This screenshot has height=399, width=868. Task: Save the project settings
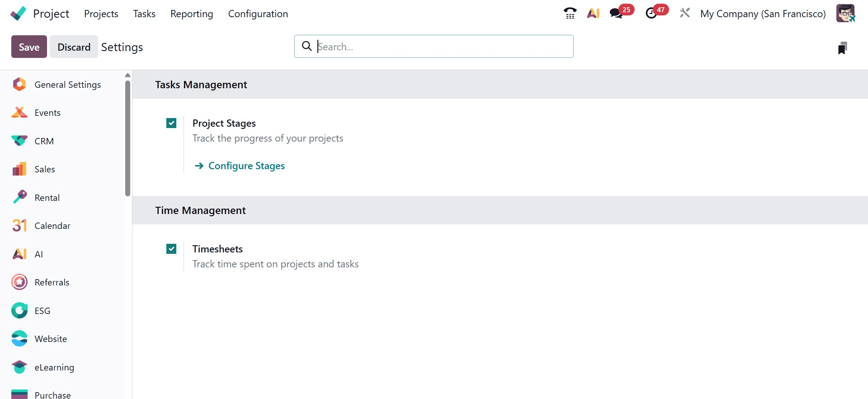coord(28,46)
